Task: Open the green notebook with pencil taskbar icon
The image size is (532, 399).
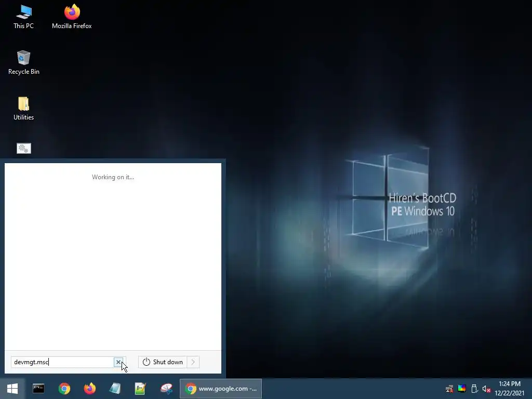Action: (x=140, y=389)
